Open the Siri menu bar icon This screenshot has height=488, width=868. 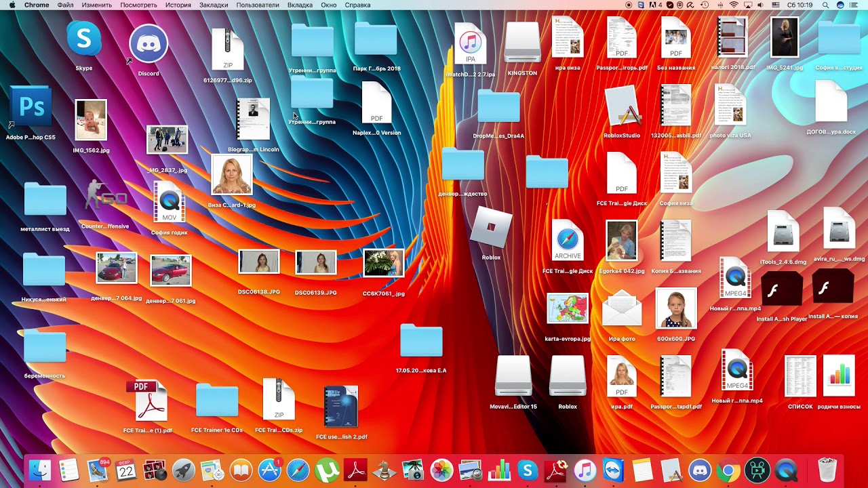point(842,5)
